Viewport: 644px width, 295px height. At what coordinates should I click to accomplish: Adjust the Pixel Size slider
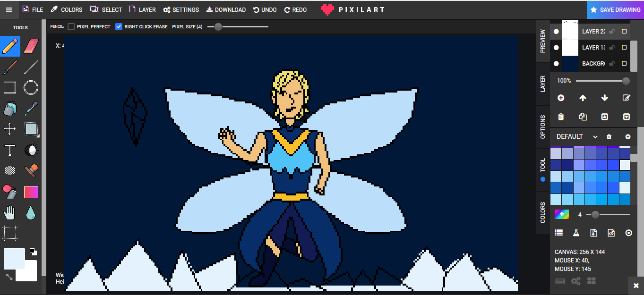tap(238, 26)
